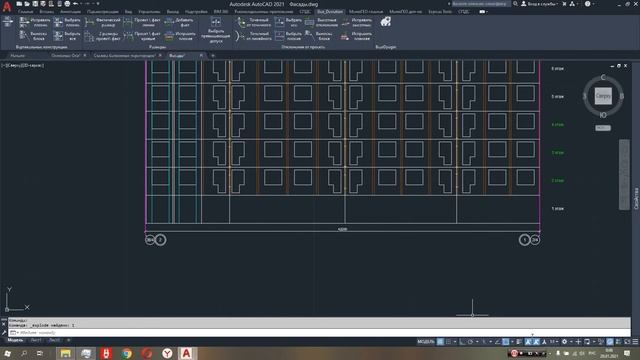
Task: Toggle annotation object visibility in status bar
Action: pos(528,342)
